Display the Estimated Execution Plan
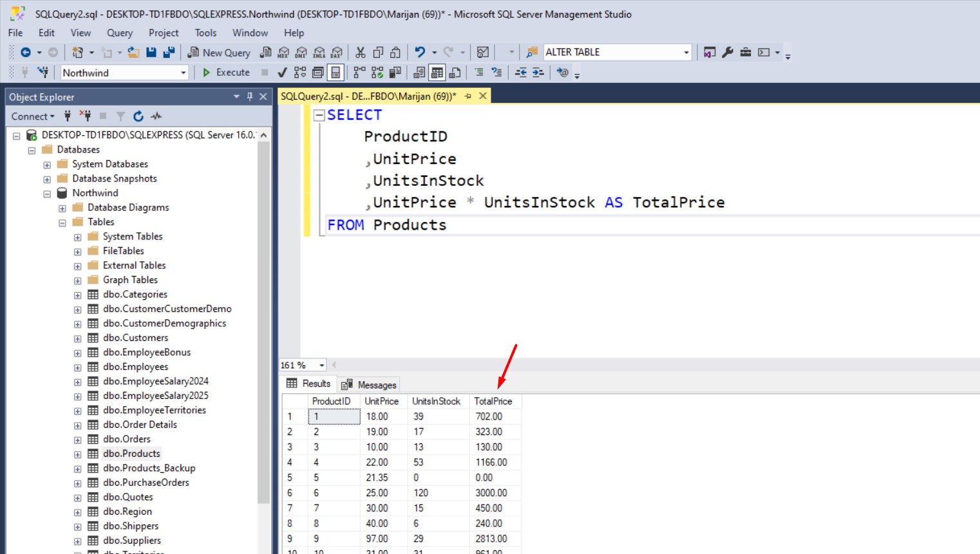The height and width of the screenshot is (554, 980). pyautogui.click(x=300, y=73)
